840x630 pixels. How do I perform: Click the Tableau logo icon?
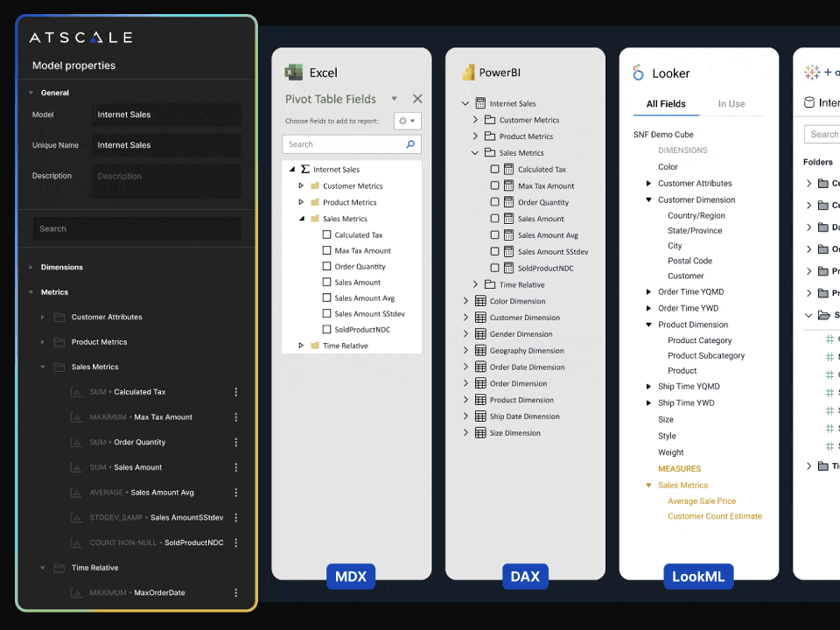point(812,73)
